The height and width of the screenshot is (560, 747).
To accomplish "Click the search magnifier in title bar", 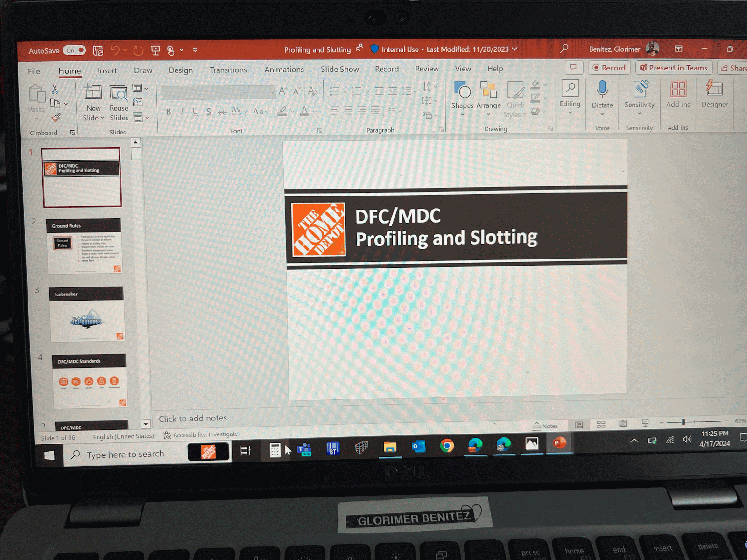I will pyautogui.click(x=564, y=48).
